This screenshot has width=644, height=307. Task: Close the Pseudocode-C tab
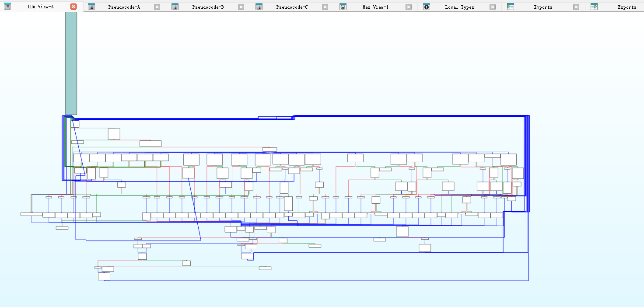click(325, 7)
